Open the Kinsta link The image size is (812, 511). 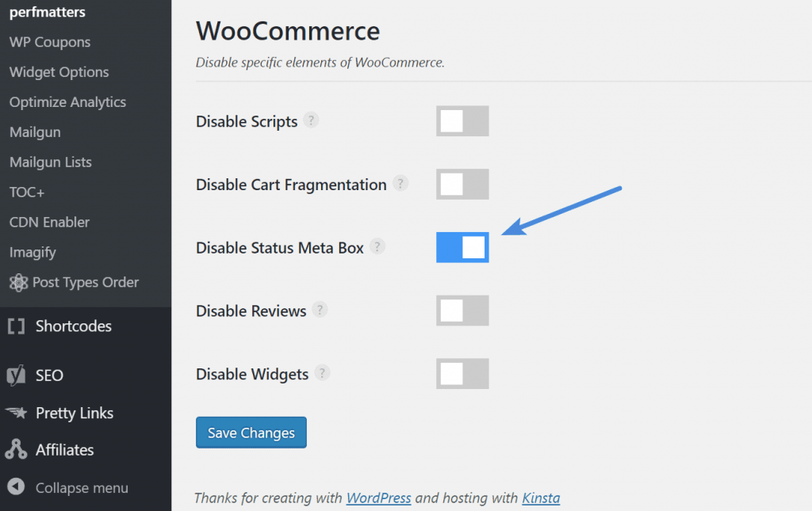coord(541,498)
